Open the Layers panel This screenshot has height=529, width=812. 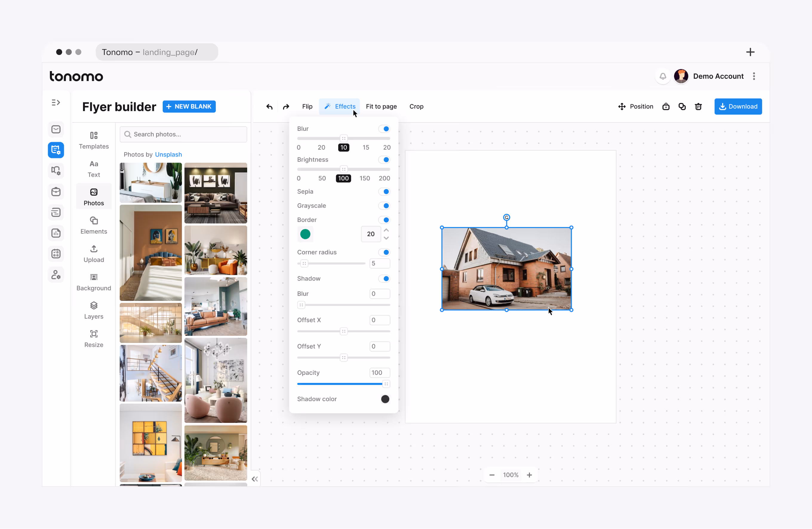click(93, 310)
